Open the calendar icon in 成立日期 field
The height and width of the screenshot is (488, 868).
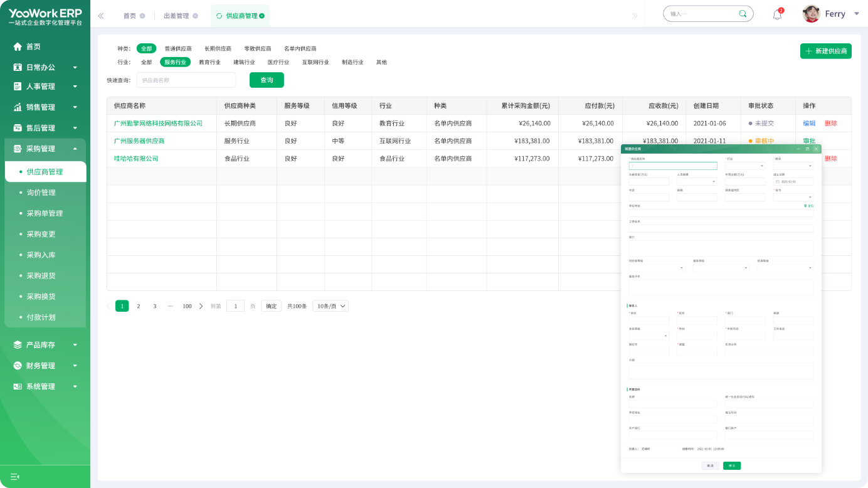pyautogui.click(x=778, y=182)
